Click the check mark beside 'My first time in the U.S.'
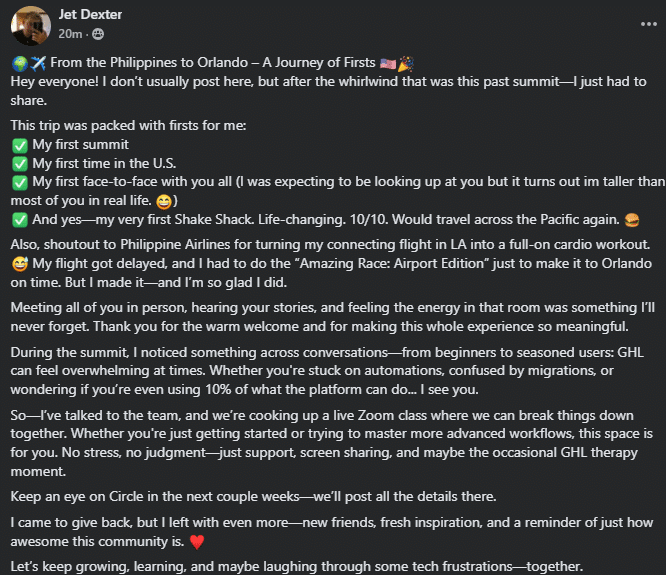The image size is (666, 575). click(x=19, y=163)
